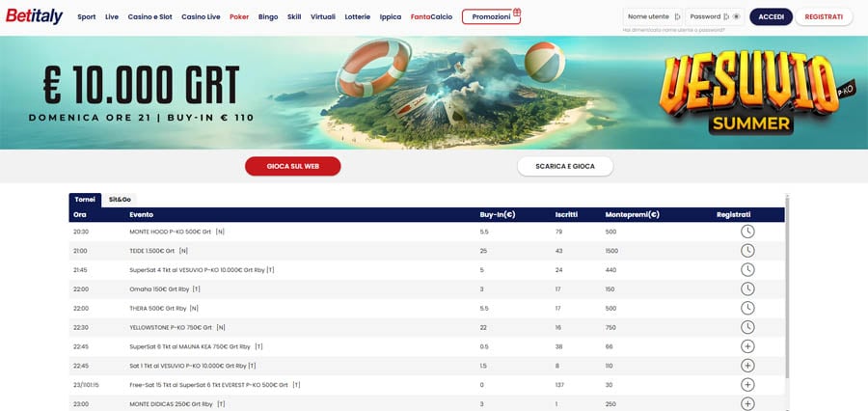868x411 pixels.
Task: Sort by Montepremi(€) column header
Action: tap(632, 214)
